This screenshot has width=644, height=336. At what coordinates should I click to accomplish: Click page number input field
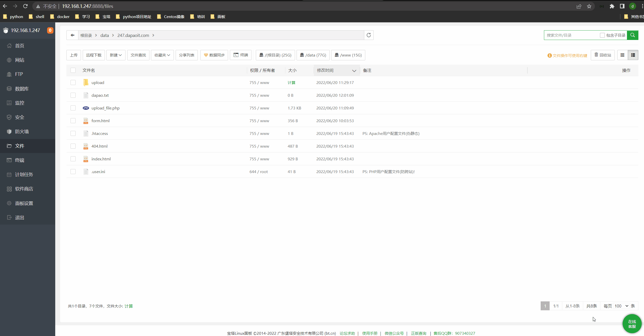click(x=545, y=306)
